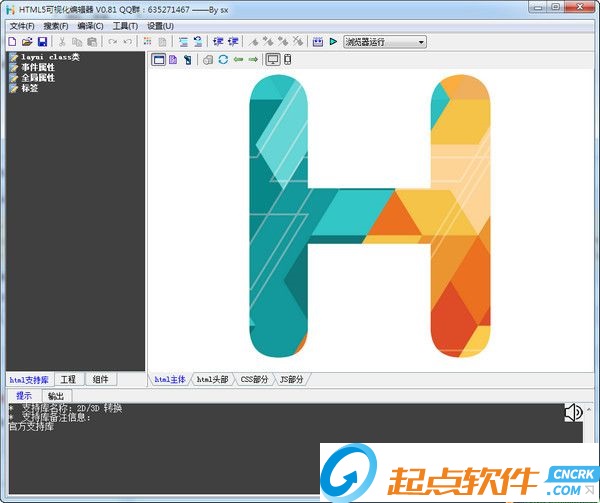Expand the layui class类 tree node

49,57
